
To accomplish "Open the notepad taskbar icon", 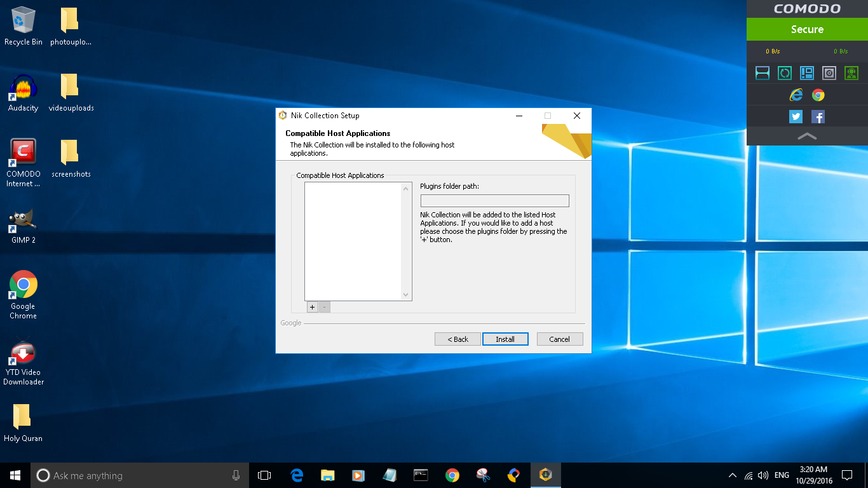I will coord(390,475).
